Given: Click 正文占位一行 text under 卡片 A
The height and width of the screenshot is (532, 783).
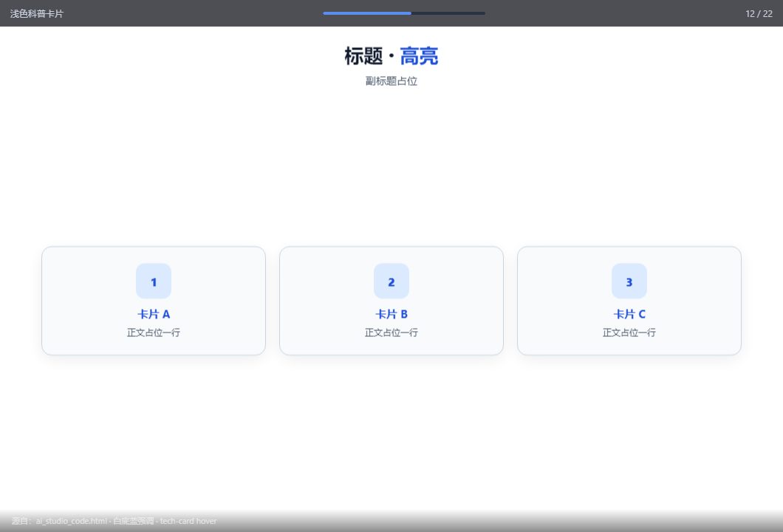Looking at the screenshot, I should (154, 332).
